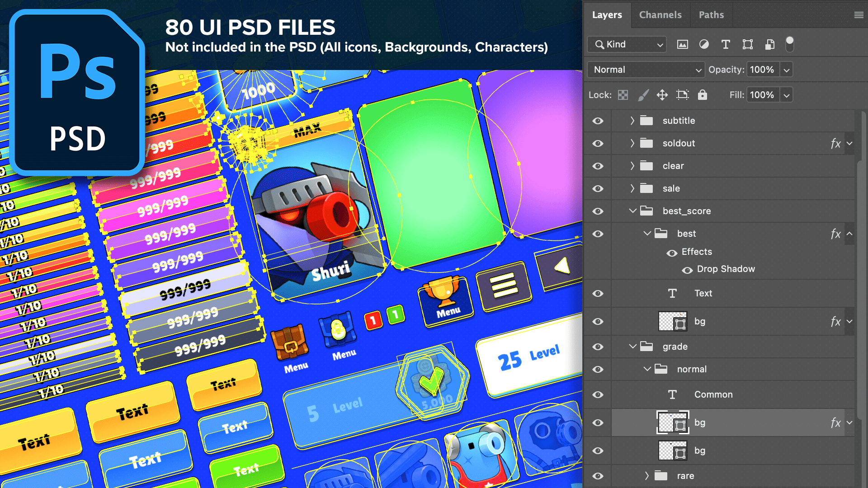Image resolution: width=868 pixels, height=488 pixels.
Task: Hide the Common text layer
Action: coord(598,395)
